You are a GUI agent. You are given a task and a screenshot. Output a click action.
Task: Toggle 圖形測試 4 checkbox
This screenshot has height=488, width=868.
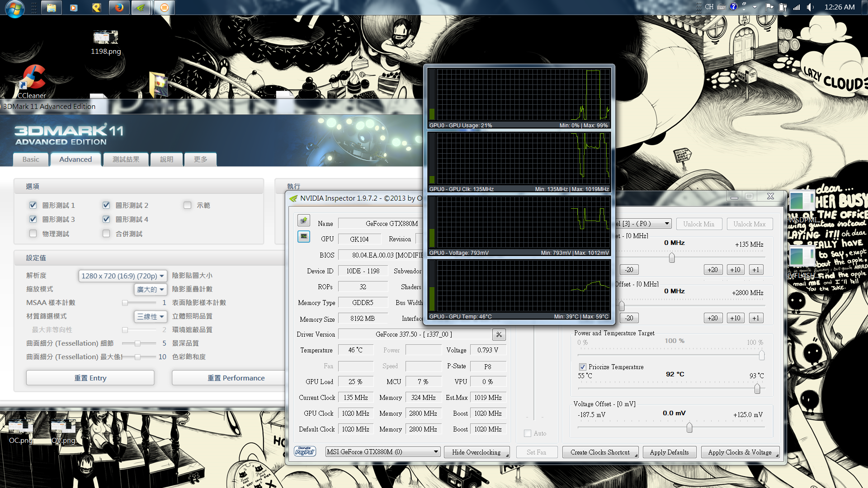[x=106, y=219]
